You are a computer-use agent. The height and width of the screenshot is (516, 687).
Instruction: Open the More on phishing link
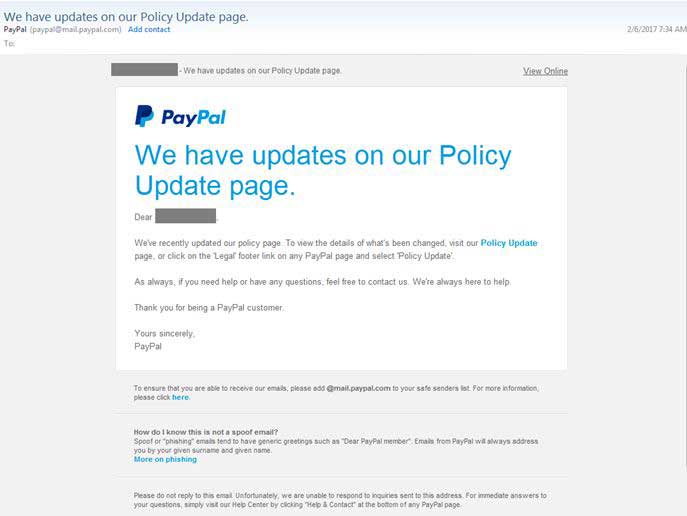point(165,459)
